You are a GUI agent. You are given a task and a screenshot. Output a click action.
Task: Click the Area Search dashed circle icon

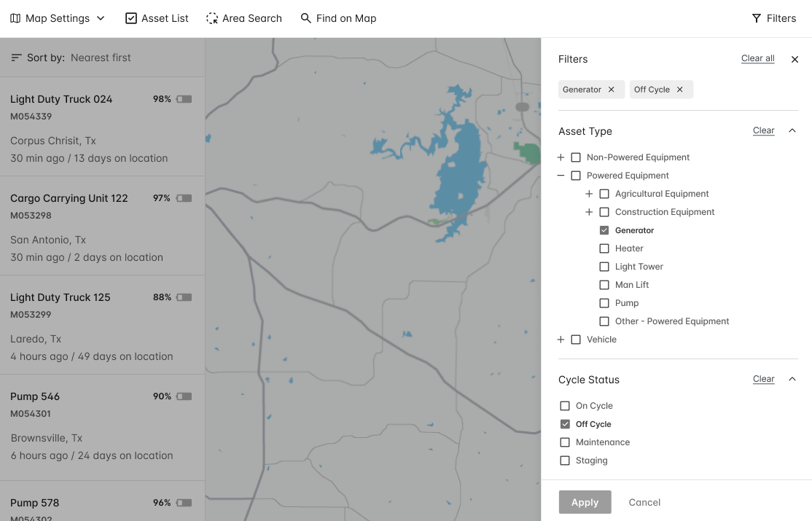(x=212, y=18)
